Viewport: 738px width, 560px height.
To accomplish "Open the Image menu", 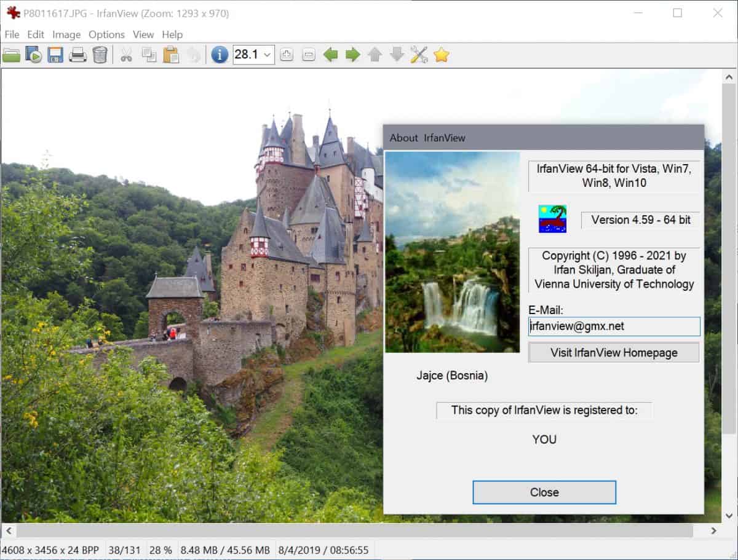I will (x=66, y=34).
